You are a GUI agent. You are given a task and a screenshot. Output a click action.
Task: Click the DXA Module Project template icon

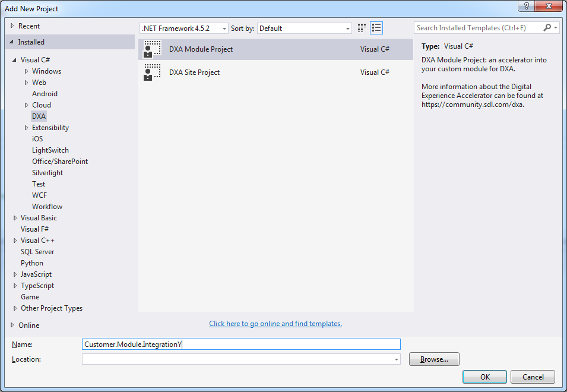coord(152,49)
